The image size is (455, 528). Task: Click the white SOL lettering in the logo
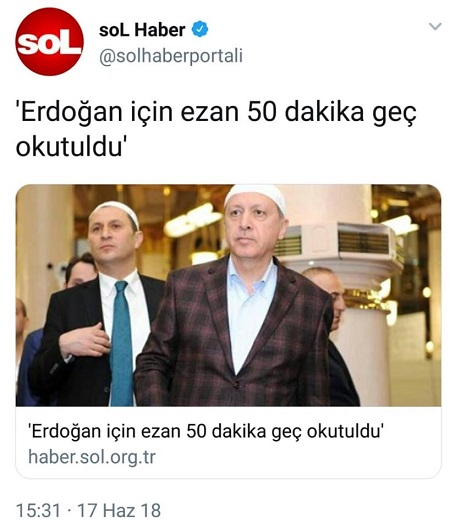pyautogui.click(x=50, y=43)
